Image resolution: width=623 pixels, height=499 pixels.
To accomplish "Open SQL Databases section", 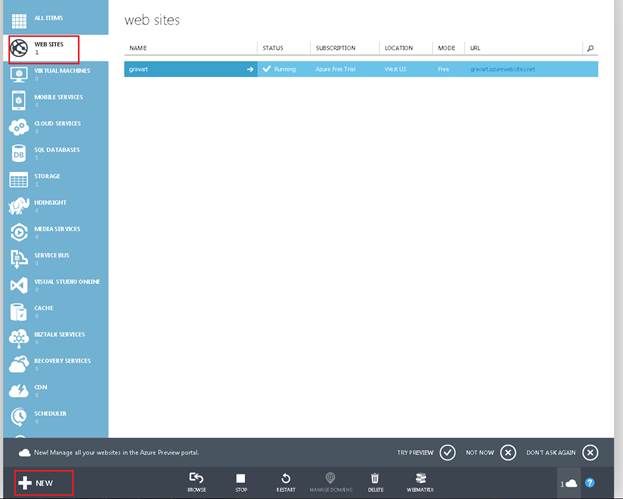I will pos(56,153).
